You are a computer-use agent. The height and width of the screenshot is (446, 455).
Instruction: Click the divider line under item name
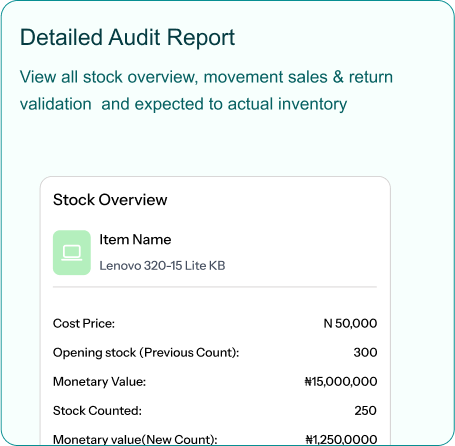[215, 287]
